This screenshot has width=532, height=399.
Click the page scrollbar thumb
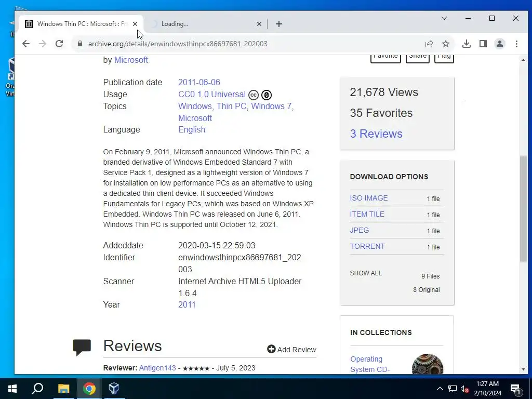523,209
